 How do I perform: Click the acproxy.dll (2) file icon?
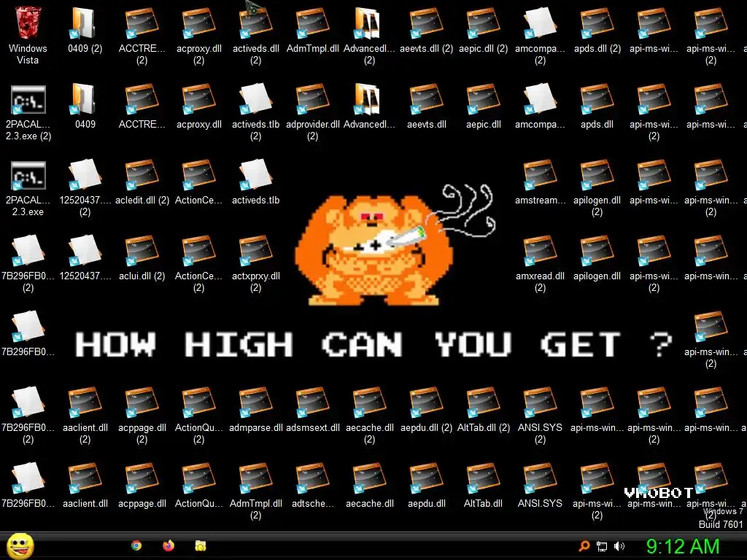(198, 23)
